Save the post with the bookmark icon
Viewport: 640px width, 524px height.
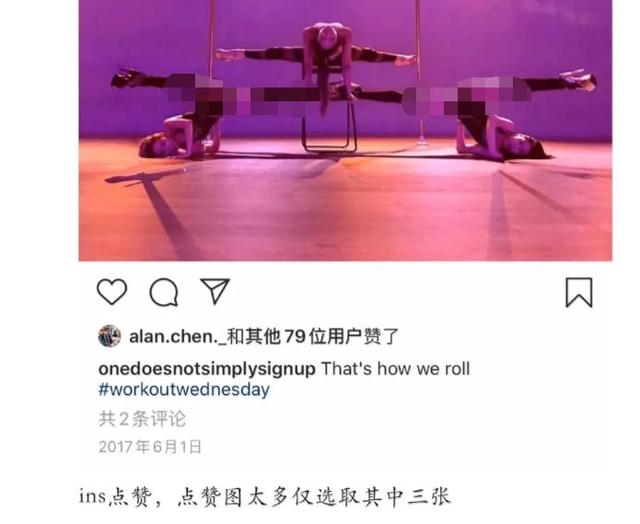[x=579, y=292]
